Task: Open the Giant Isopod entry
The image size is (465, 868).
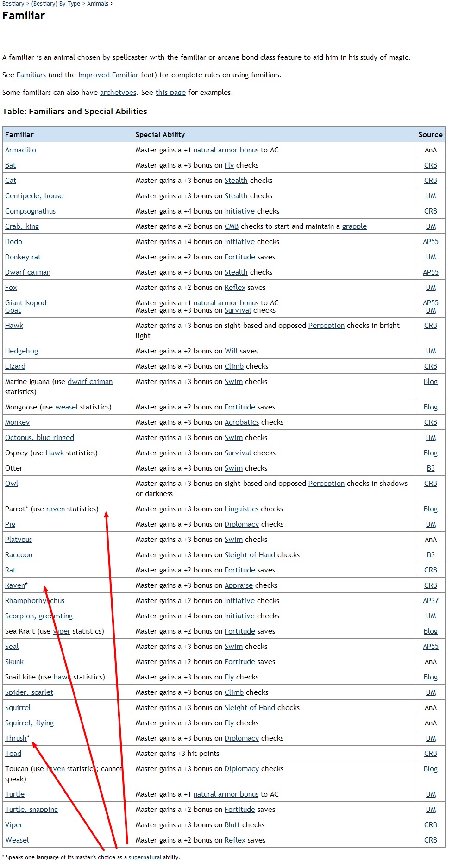Action: 25,302
